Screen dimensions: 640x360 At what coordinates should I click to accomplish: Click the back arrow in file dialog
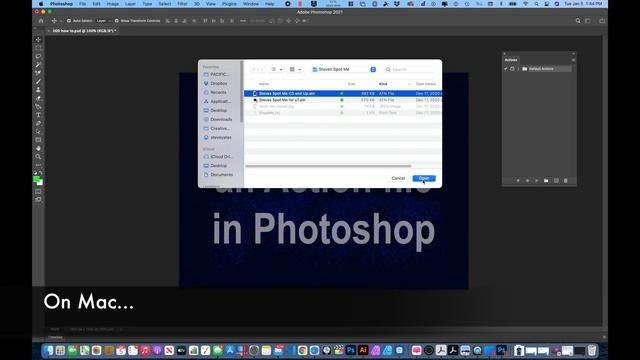pos(254,69)
